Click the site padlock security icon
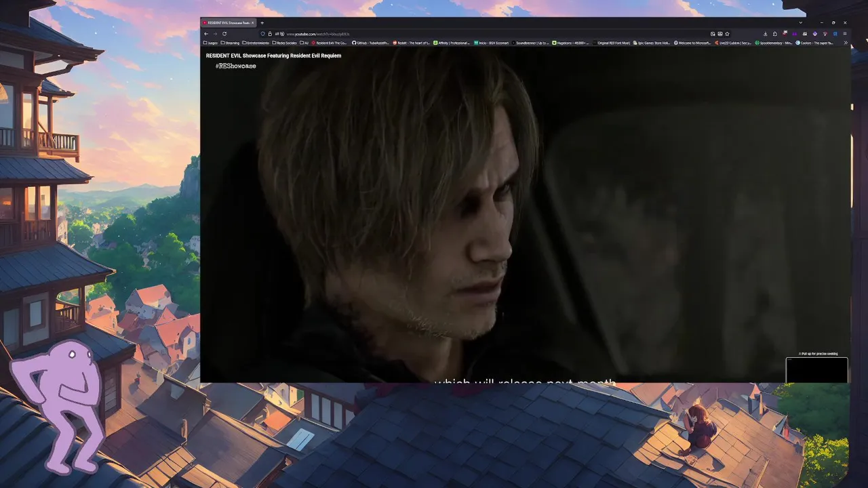868x488 pixels. [x=270, y=34]
